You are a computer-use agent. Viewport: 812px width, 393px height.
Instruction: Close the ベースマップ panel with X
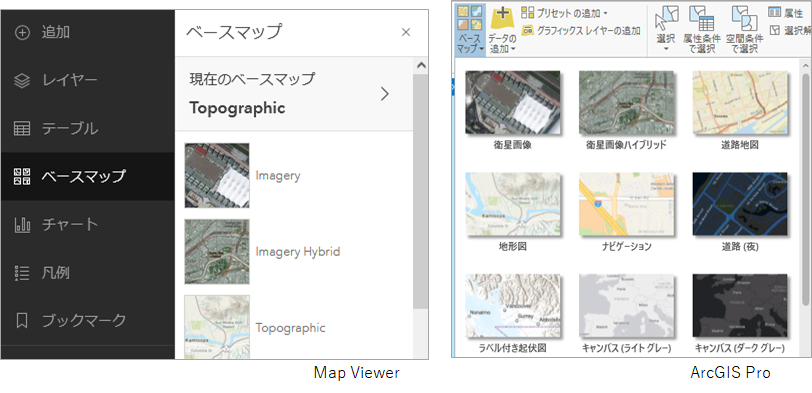point(406,32)
